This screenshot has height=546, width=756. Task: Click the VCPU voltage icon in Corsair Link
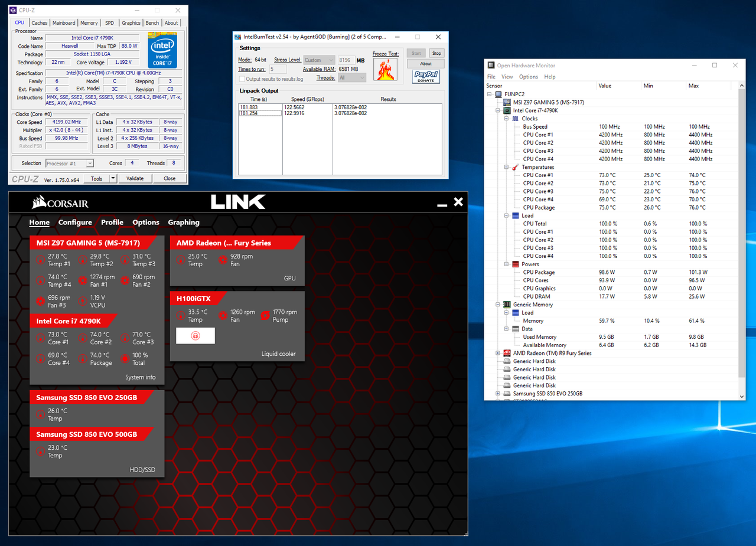pos(83,301)
